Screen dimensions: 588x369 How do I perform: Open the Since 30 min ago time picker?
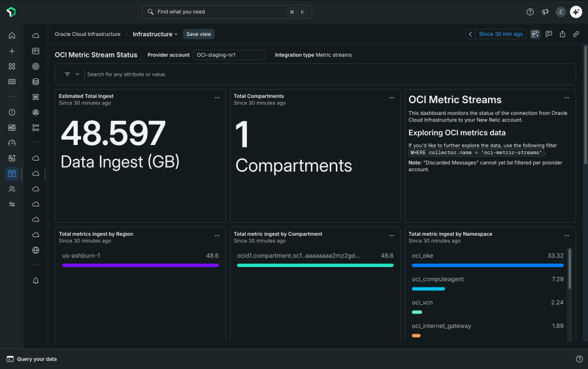pos(500,34)
